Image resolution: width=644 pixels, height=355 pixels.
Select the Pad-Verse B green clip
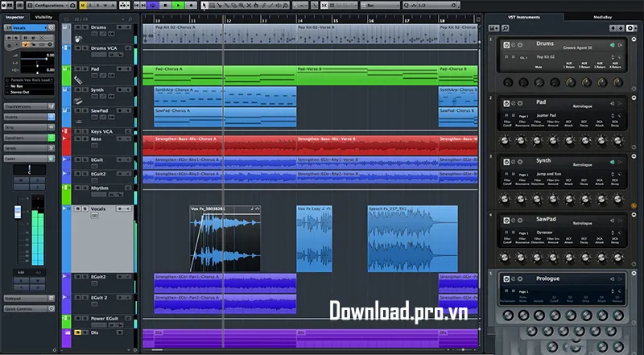[x=367, y=75]
